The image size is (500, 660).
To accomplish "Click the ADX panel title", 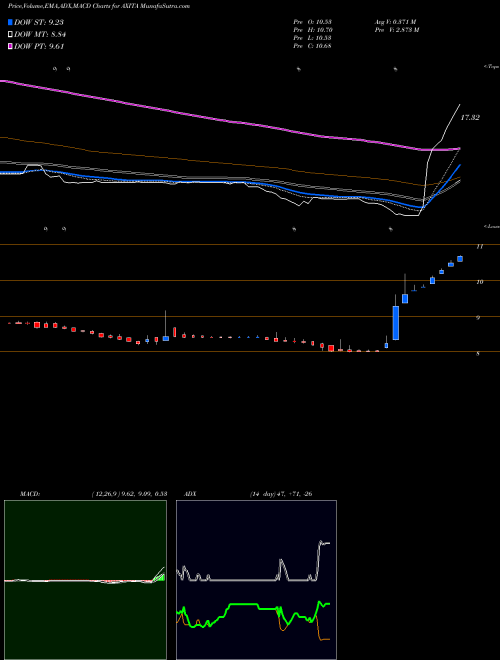I will click(190, 494).
